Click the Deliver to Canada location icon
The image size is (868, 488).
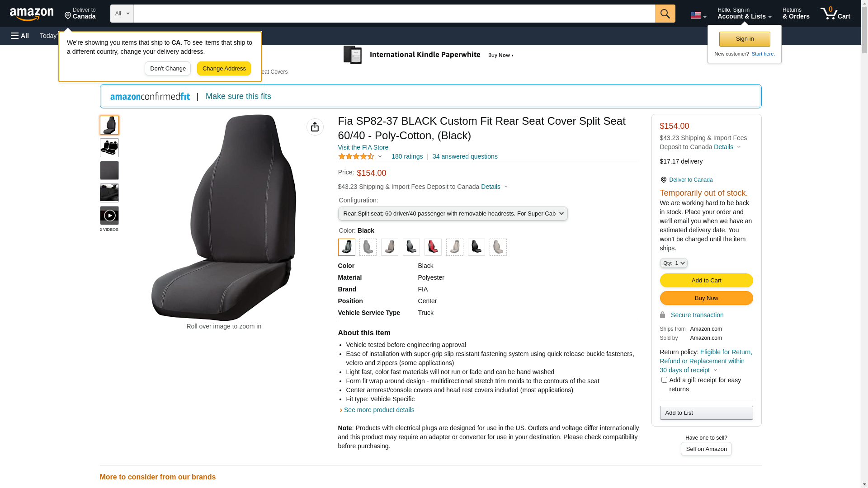tap(663, 180)
